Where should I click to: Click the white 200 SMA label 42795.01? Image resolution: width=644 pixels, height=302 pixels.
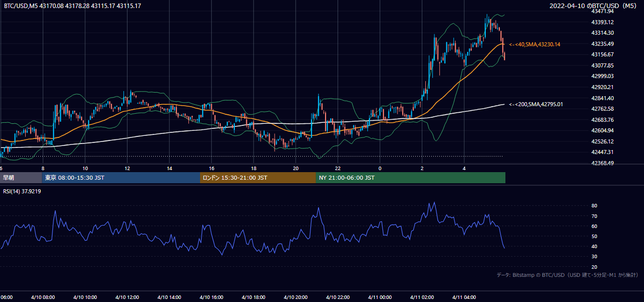(x=536, y=104)
